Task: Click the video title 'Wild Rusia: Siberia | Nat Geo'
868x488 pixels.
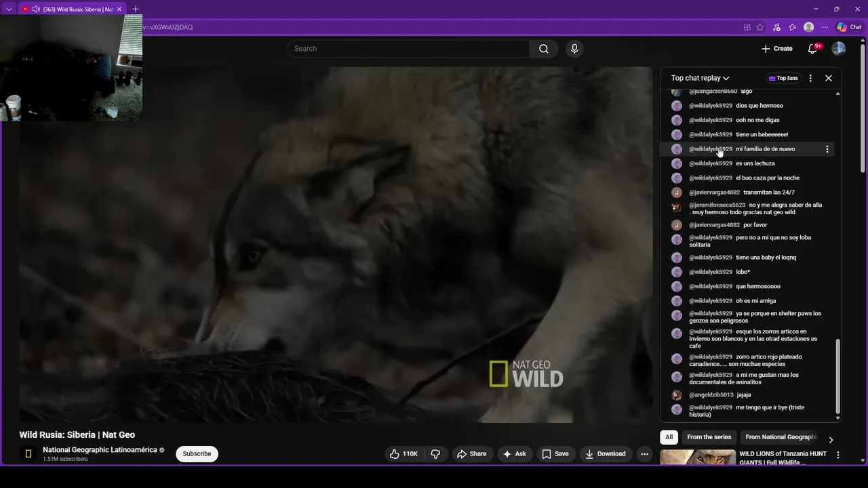Action: (77, 435)
